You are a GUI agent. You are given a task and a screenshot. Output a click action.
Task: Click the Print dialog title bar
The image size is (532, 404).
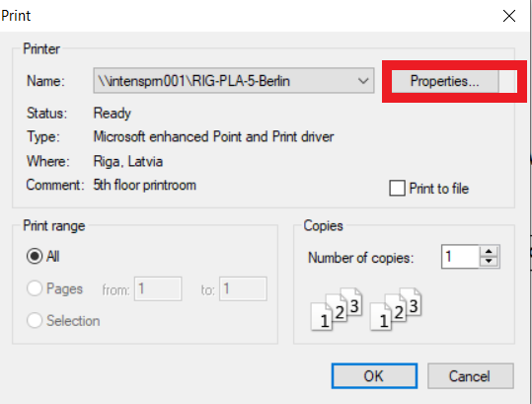click(x=251, y=16)
